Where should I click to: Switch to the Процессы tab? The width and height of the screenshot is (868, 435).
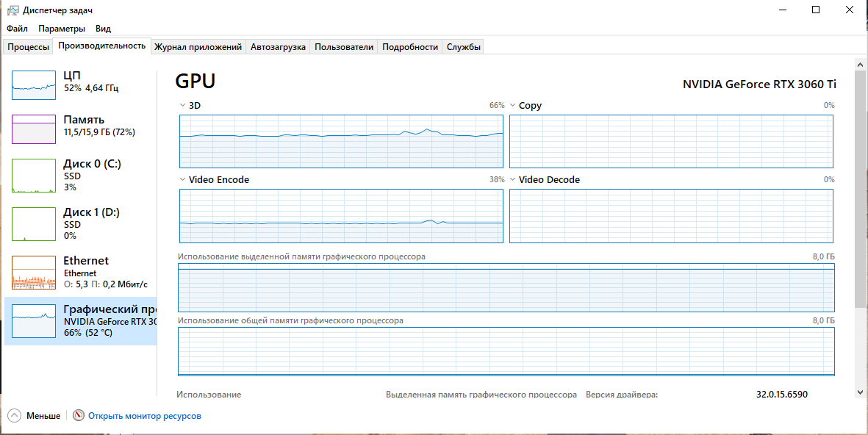[x=28, y=47]
